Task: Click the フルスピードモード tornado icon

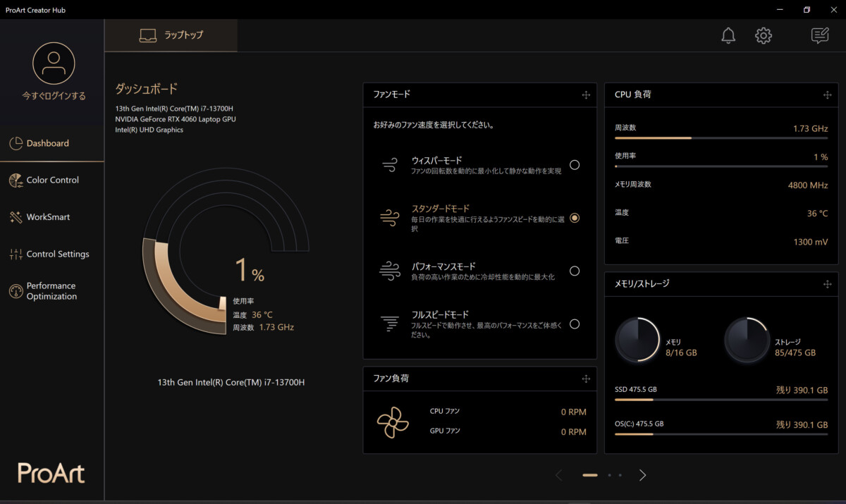Action: pyautogui.click(x=390, y=324)
